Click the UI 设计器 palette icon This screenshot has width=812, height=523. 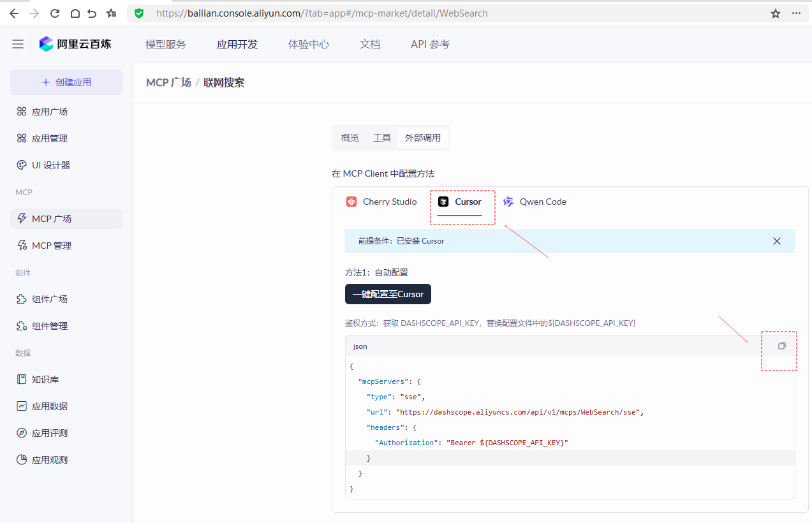point(22,165)
